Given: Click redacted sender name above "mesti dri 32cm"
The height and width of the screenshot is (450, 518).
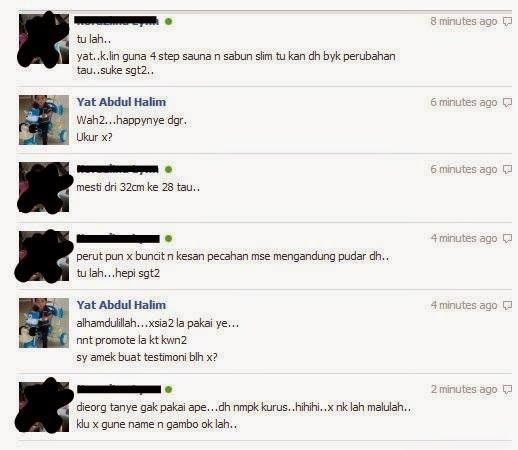Looking at the screenshot, I should [x=118, y=169].
